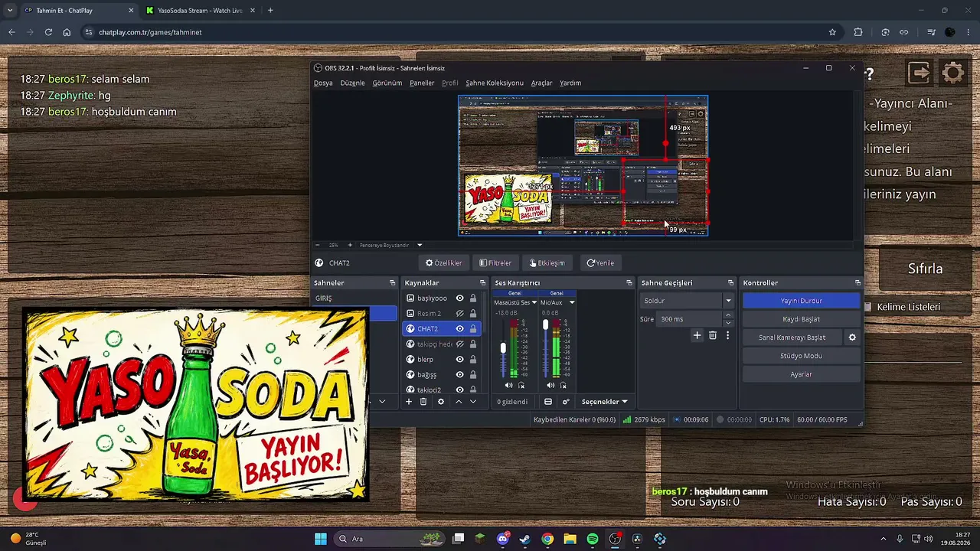Viewport: 980px width, 551px height.
Task: Show the Resim 2 source
Action: tap(460, 313)
